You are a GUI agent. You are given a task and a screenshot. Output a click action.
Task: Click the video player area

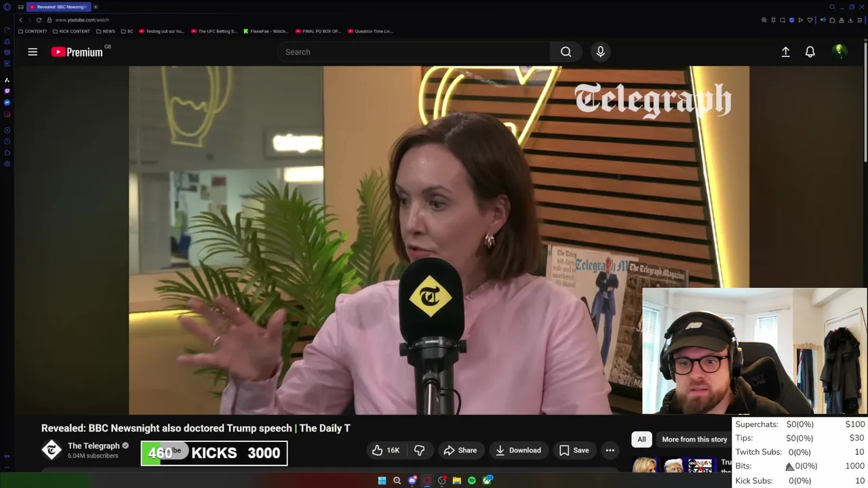(x=439, y=240)
